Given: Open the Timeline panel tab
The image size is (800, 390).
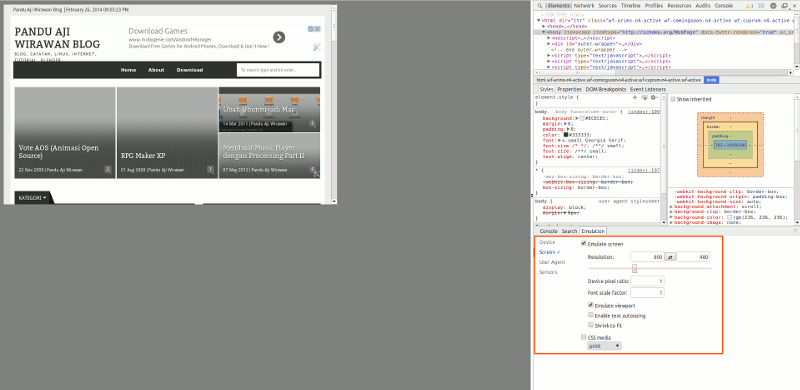Looking at the screenshot, I should click(x=630, y=6).
